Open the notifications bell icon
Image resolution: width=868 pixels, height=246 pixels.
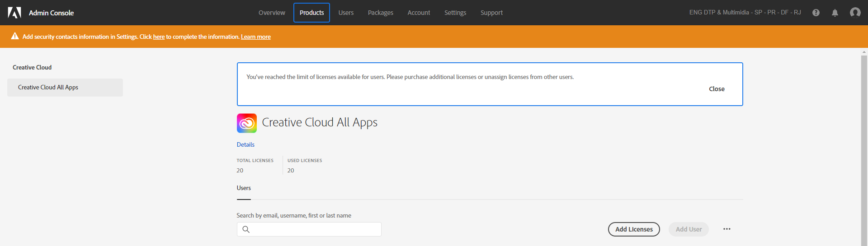click(x=835, y=13)
